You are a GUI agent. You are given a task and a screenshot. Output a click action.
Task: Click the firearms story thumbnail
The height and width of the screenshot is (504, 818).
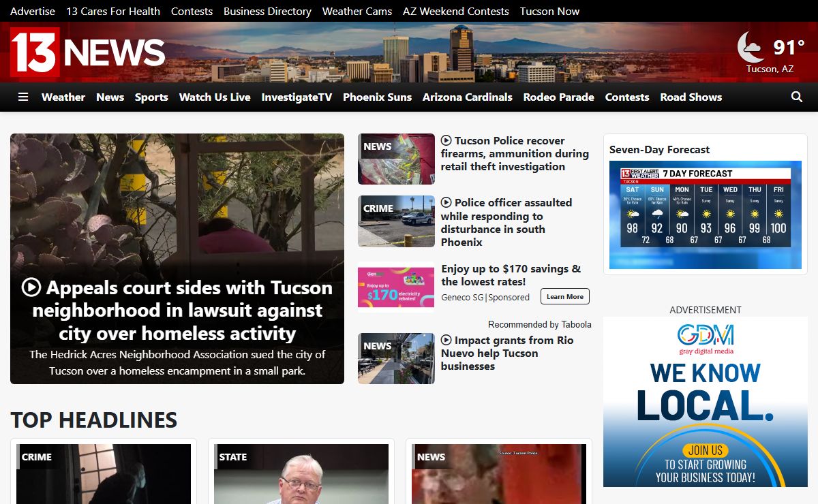[x=396, y=159]
